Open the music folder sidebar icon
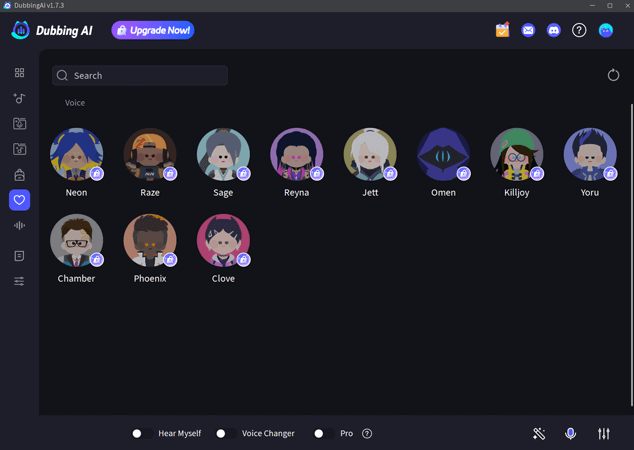The image size is (634, 450). (x=19, y=149)
